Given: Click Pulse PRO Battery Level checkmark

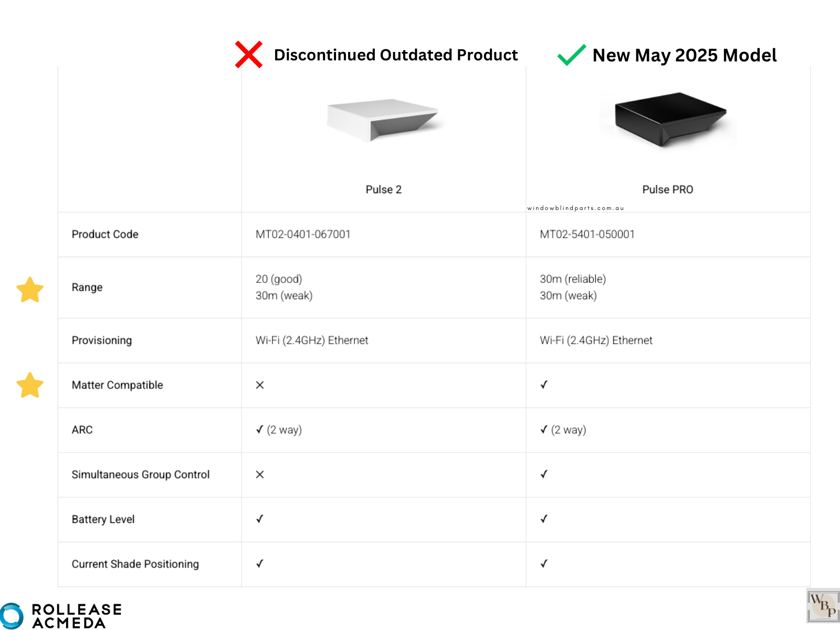Looking at the screenshot, I should [x=544, y=519].
